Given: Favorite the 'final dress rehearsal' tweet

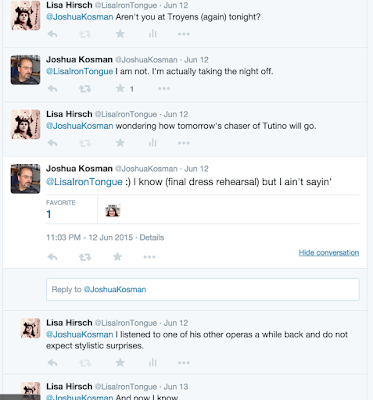Looking at the screenshot, I should coord(117,257).
